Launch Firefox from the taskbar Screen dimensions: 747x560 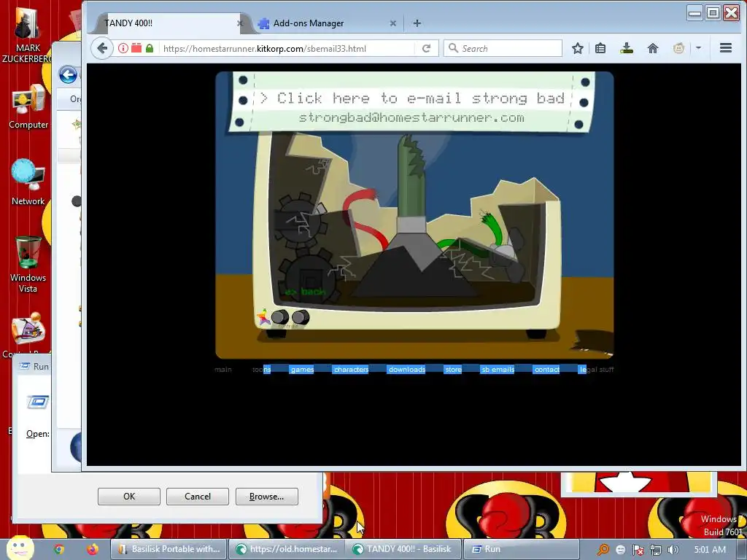coord(93,549)
